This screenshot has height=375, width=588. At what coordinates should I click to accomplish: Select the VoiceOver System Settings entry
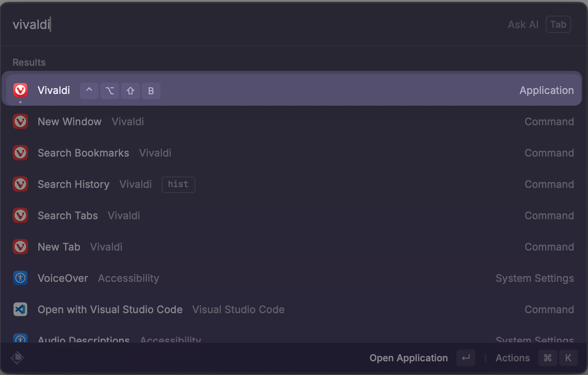63,278
